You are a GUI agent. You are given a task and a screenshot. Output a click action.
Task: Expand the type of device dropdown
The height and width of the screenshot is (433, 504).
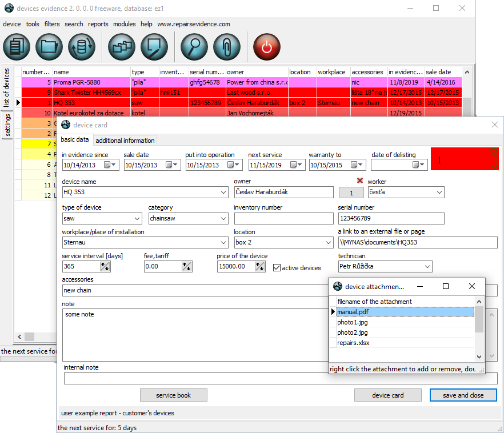coord(137,219)
